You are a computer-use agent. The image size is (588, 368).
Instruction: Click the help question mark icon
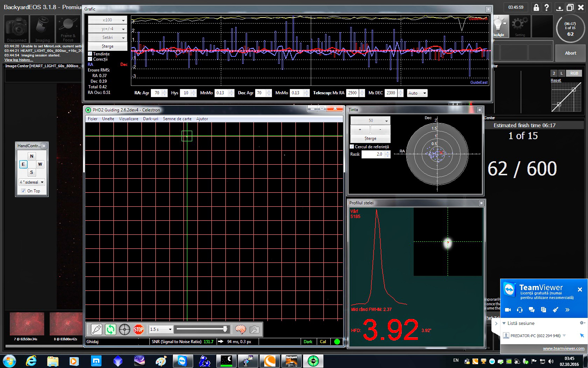546,7
